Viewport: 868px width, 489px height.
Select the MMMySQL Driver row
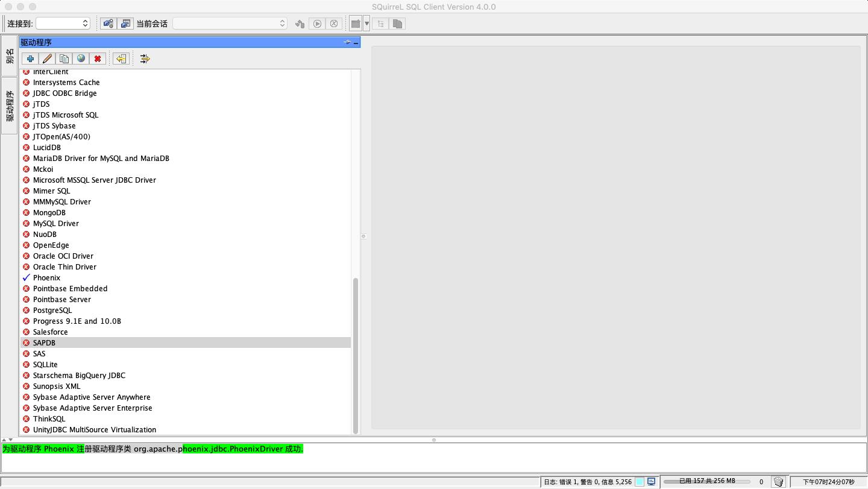click(186, 201)
